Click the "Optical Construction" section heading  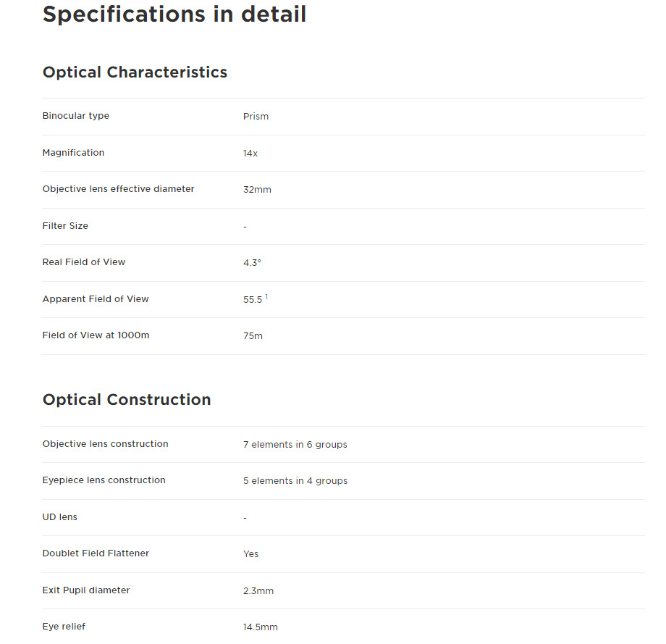[127, 400]
